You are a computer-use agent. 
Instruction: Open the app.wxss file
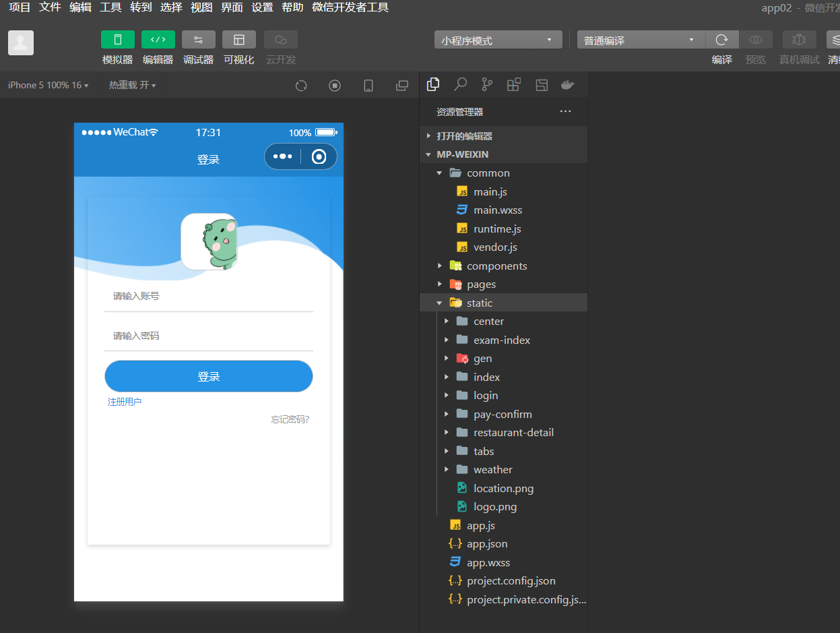(504, 562)
